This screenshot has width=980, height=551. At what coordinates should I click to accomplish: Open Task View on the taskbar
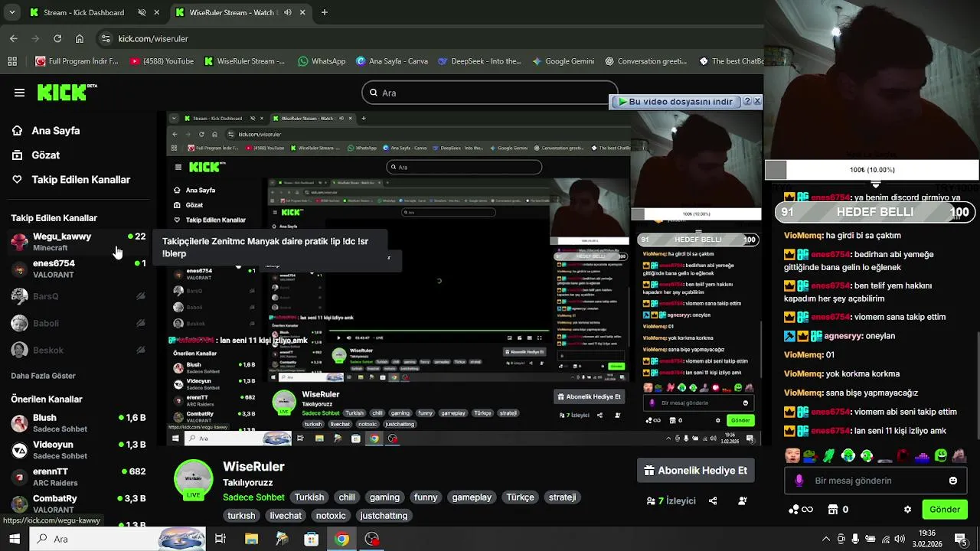pos(220,539)
